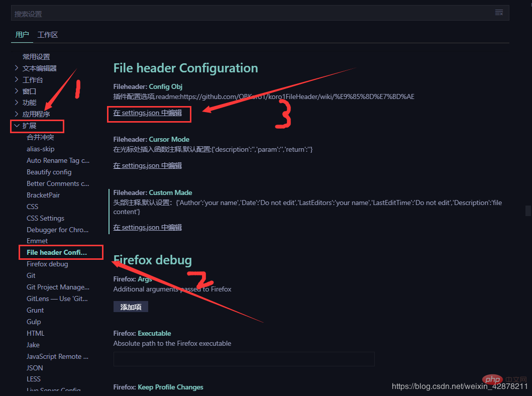Select Debugger for Chrome settings
Screen dimensions: 532x396
coord(58,230)
